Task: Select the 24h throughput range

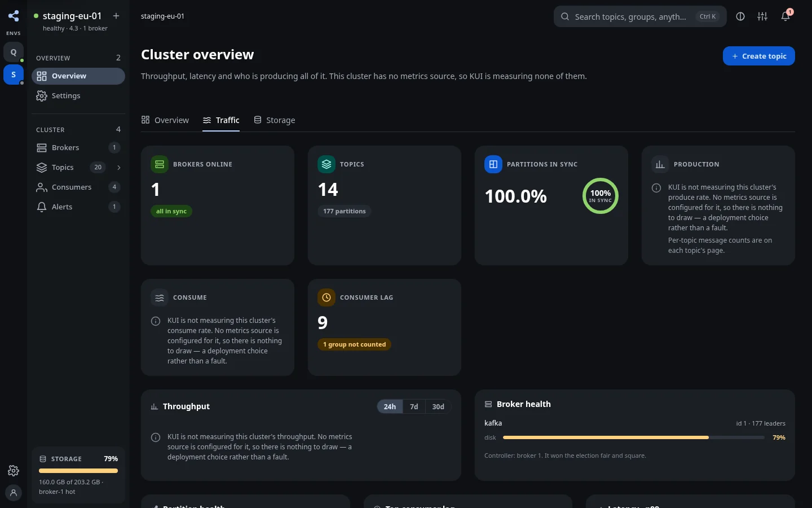Action: (x=390, y=406)
